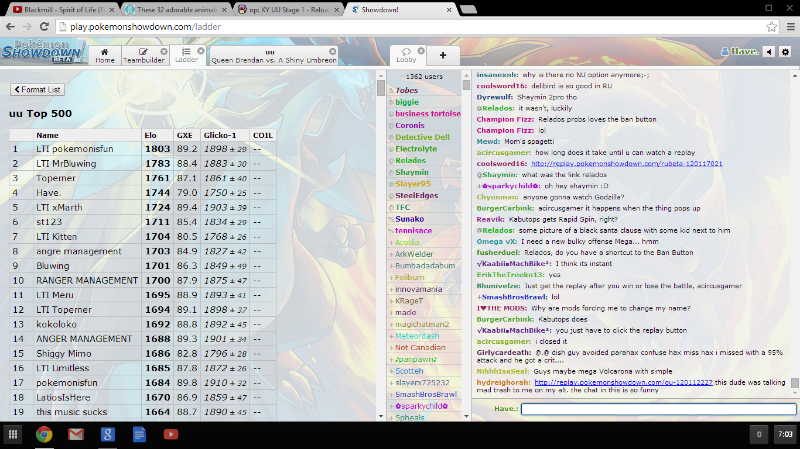The image size is (800, 449).
Task: Select user Relados in user list
Action: [x=410, y=161]
